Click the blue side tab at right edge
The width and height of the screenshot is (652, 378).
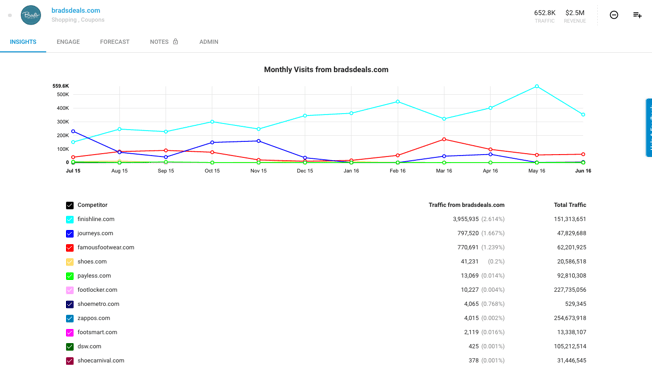(x=649, y=128)
